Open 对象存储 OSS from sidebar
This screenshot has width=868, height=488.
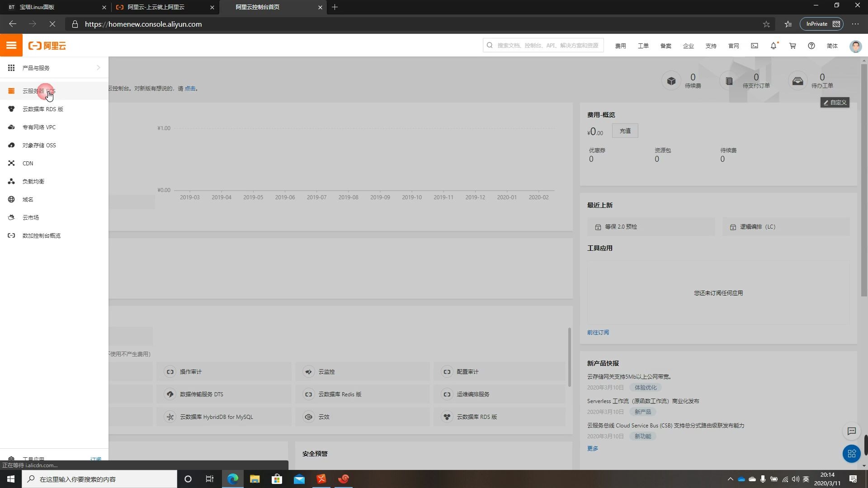pos(39,145)
